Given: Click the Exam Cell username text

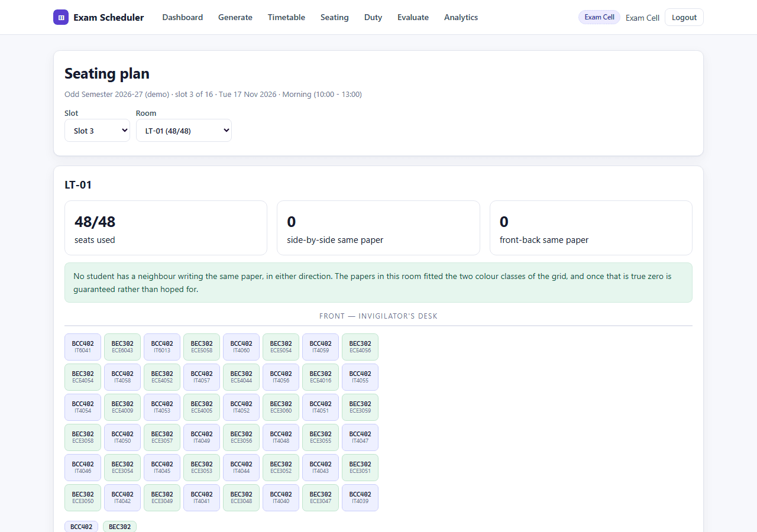Looking at the screenshot, I should click(x=642, y=18).
